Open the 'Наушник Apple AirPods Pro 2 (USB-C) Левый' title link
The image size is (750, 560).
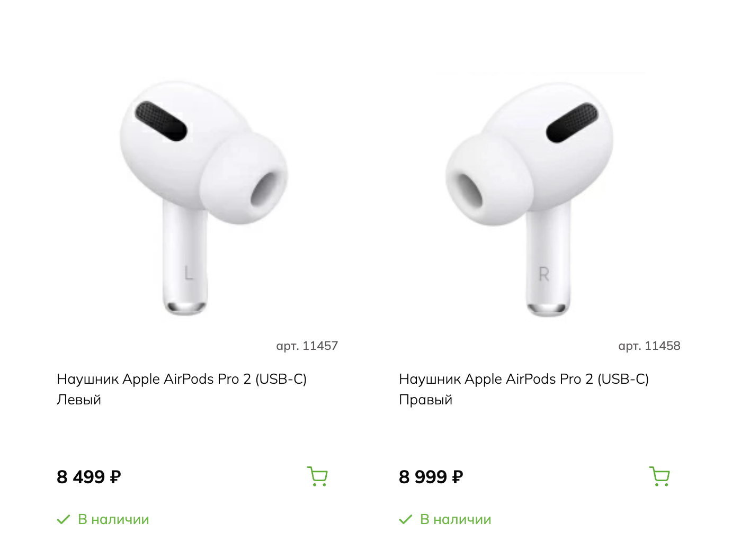[x=182, y=389]
